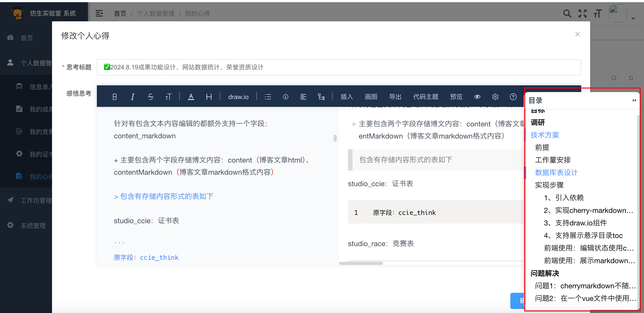Open the 代码主题 menu
The width and height of the screenshot is (644, 313).
tap(426, 97)
